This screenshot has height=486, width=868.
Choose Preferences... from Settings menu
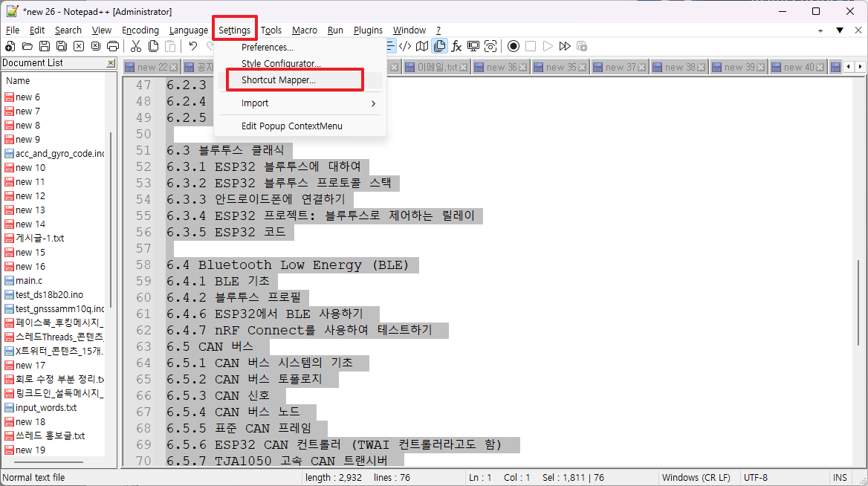pyautogui.click(x=300, y=48)
